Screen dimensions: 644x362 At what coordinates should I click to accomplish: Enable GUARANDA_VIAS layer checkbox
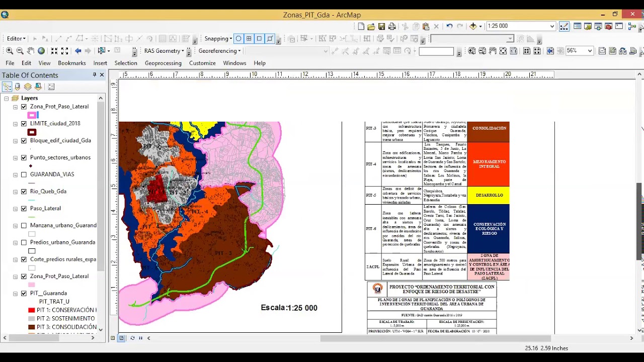tap(24, 174)
